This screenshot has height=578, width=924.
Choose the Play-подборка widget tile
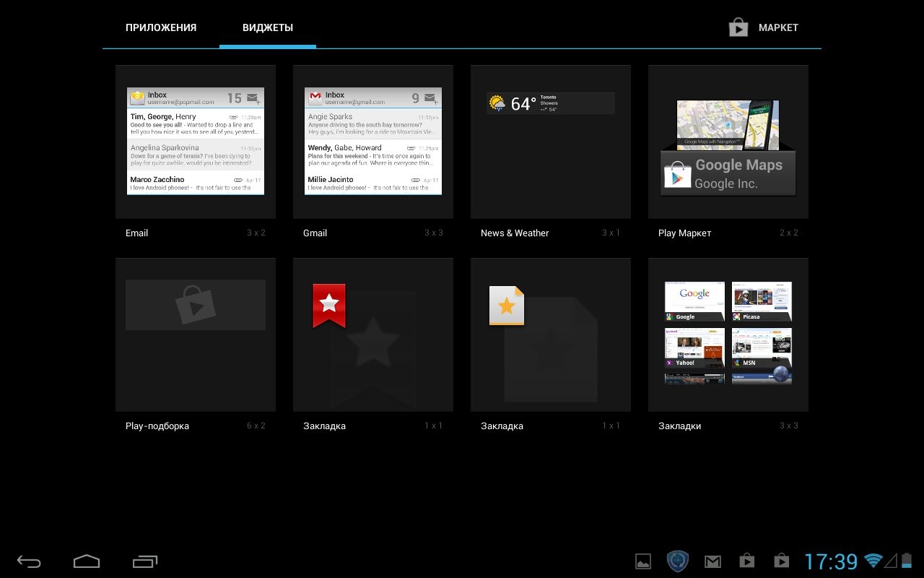coord(196,335)
